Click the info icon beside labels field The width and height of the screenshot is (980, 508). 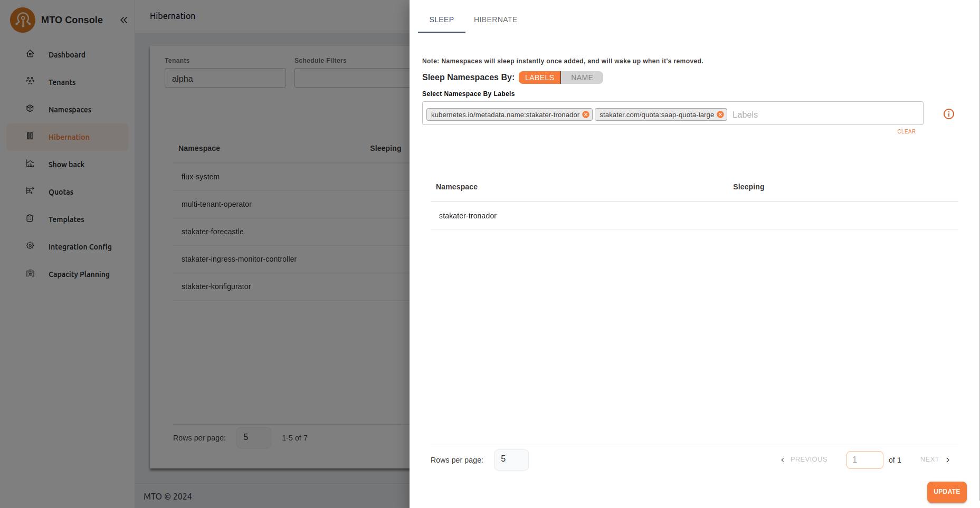[948, 114]
